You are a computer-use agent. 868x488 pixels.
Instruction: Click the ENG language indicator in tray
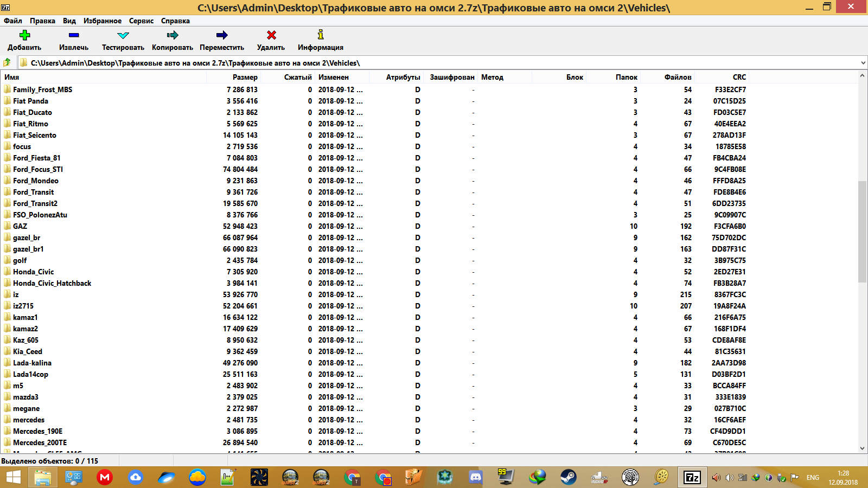(813, 478)
